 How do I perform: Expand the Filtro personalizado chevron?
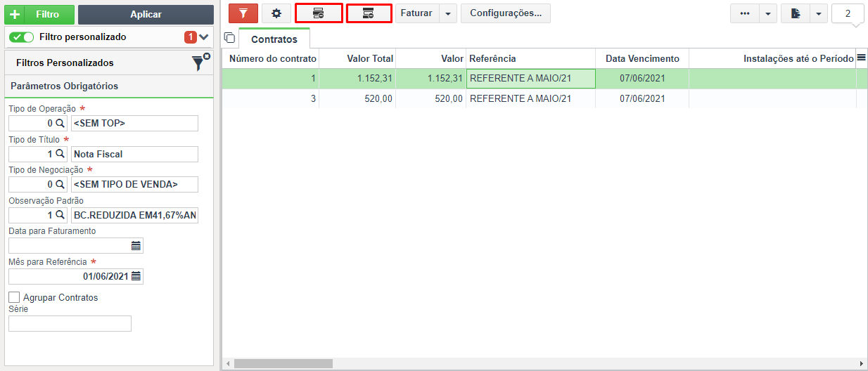pos(204,37)
